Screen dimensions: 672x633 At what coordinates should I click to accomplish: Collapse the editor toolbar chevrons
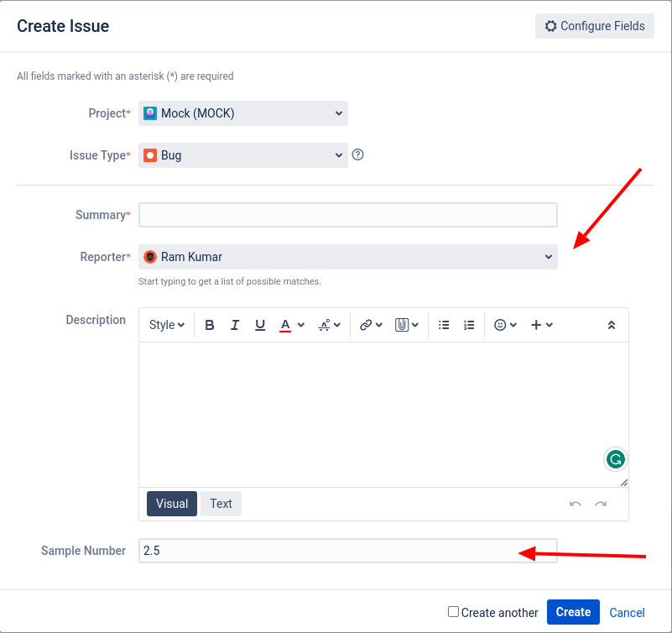612,325
